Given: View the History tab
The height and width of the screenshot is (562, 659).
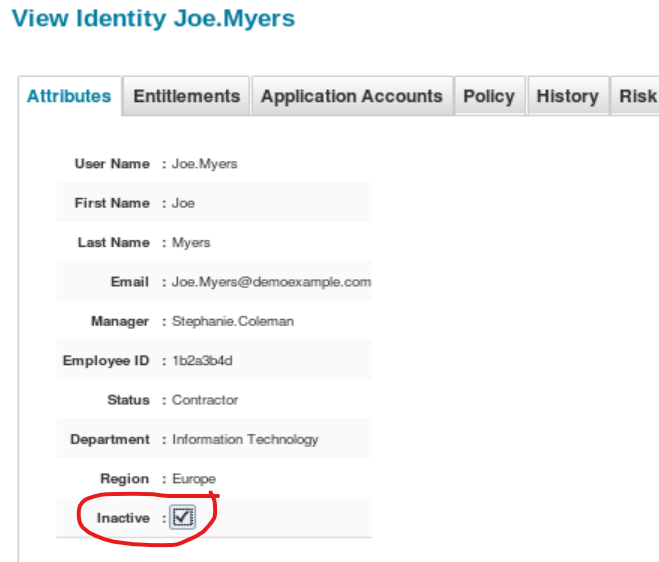Looking at the screenshot, I should (567, 97).
